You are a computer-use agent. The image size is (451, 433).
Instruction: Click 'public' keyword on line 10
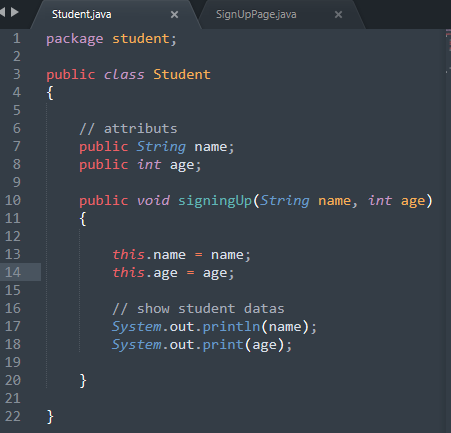click(x=104, y=201)
